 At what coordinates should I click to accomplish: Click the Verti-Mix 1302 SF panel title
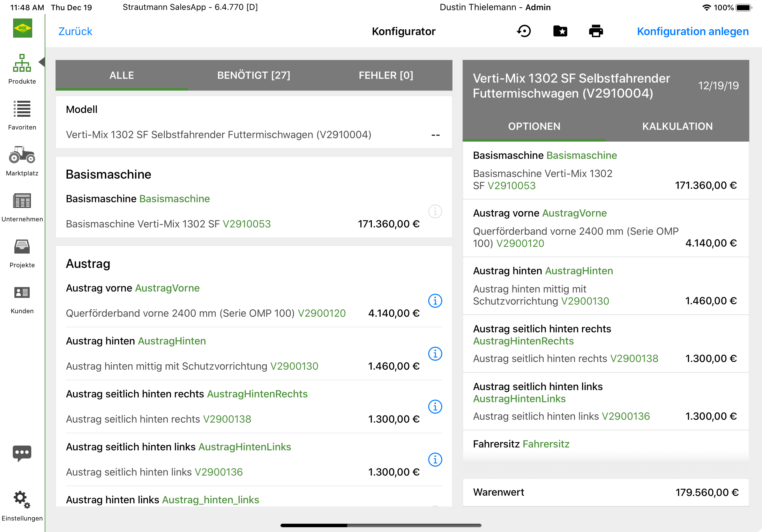point(571,86)
